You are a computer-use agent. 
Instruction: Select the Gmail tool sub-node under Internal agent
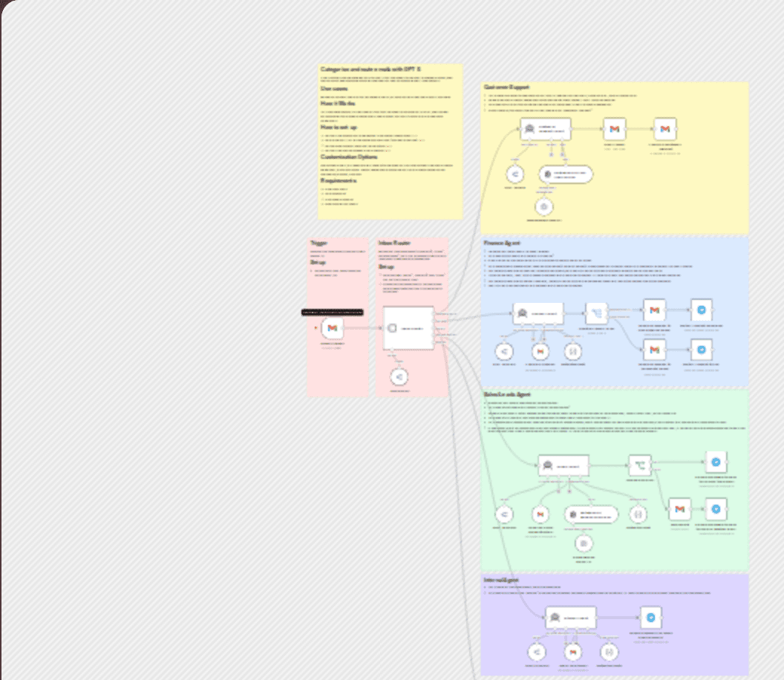click(573, 652)
